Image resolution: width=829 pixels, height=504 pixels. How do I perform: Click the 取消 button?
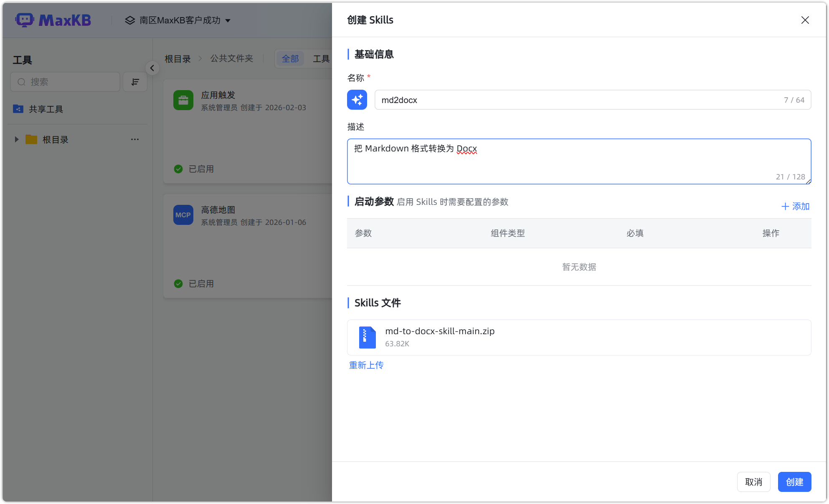[x=753, y=482]
